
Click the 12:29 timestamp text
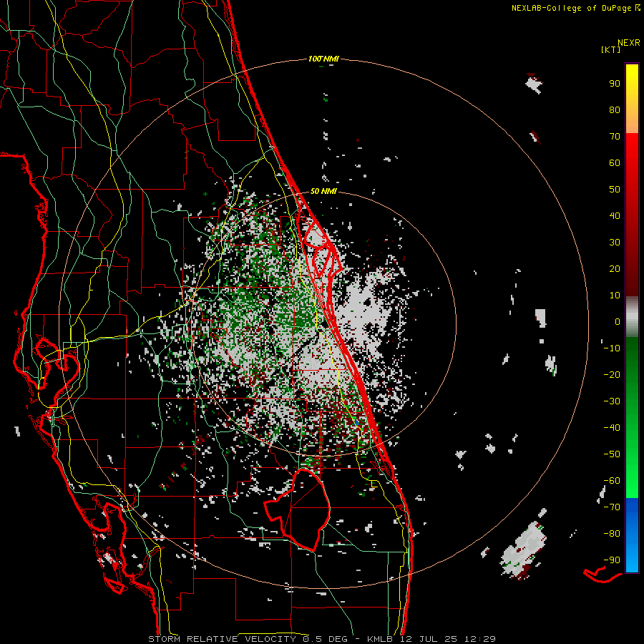tap(479, 639)
